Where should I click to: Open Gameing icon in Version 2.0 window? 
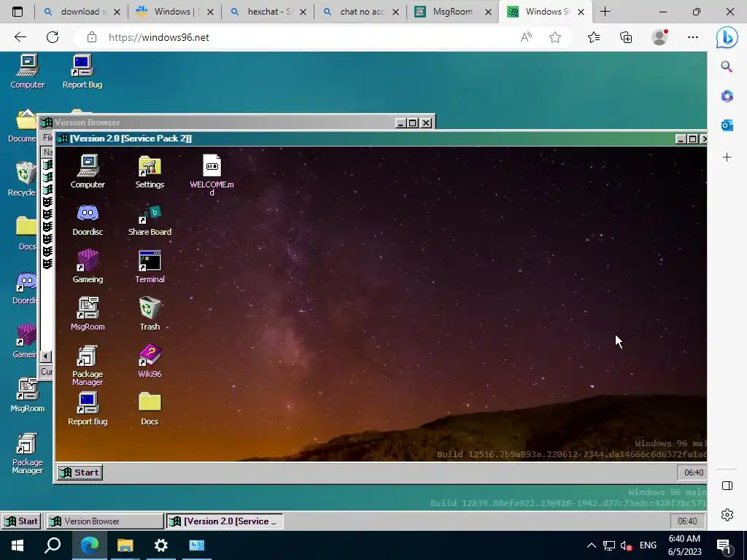(88, 266)
